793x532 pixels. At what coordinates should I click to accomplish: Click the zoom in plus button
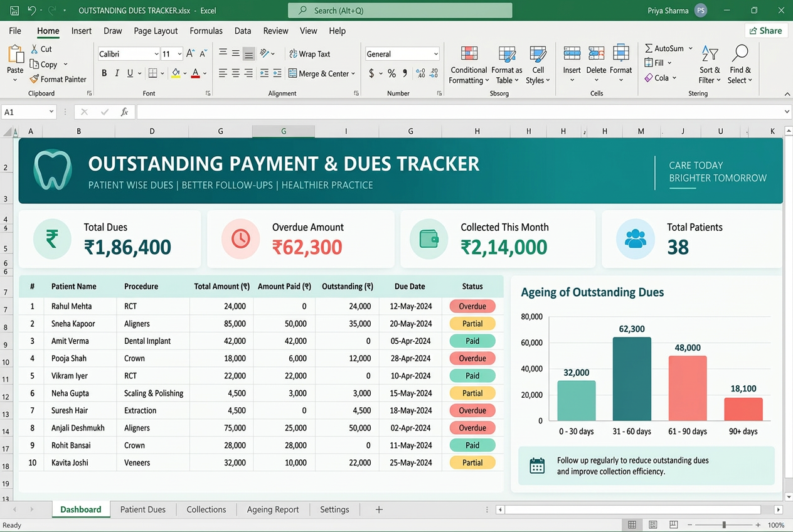pos(758,525)
